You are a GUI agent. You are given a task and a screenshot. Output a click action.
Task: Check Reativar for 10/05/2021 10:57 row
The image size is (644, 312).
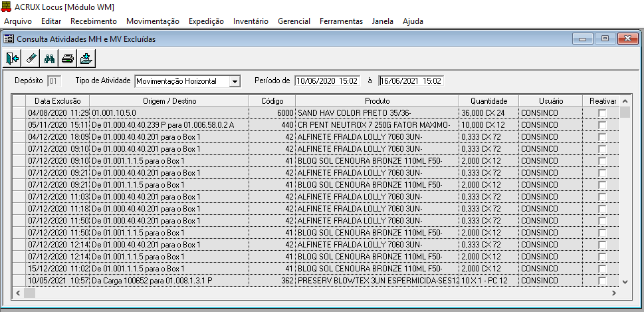pos(602,280)
